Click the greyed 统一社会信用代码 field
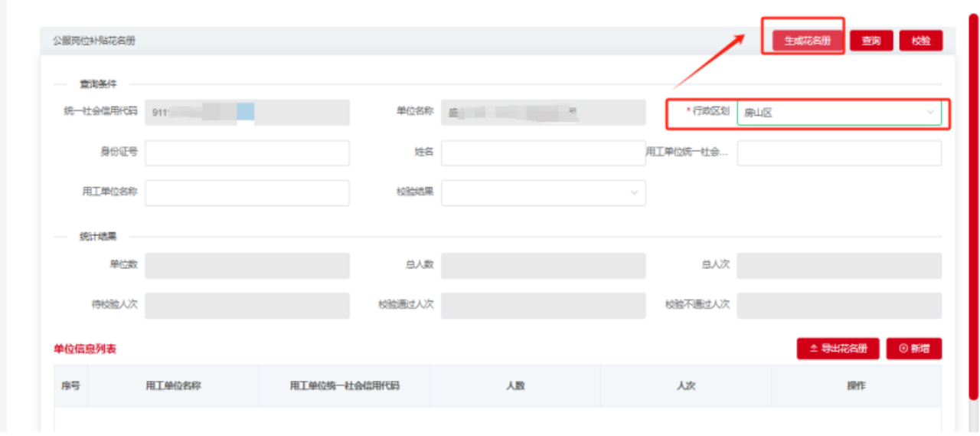 (247, 113)
